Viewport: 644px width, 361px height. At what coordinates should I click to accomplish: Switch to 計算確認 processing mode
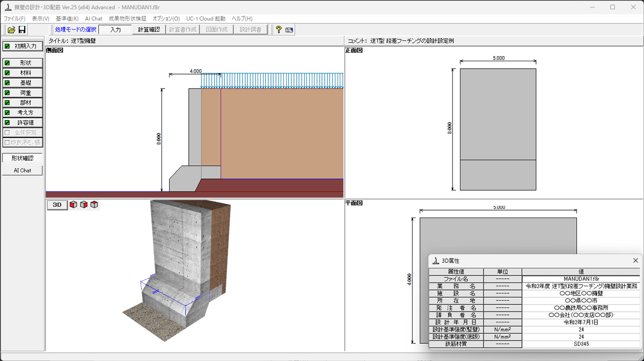(149, 30)
